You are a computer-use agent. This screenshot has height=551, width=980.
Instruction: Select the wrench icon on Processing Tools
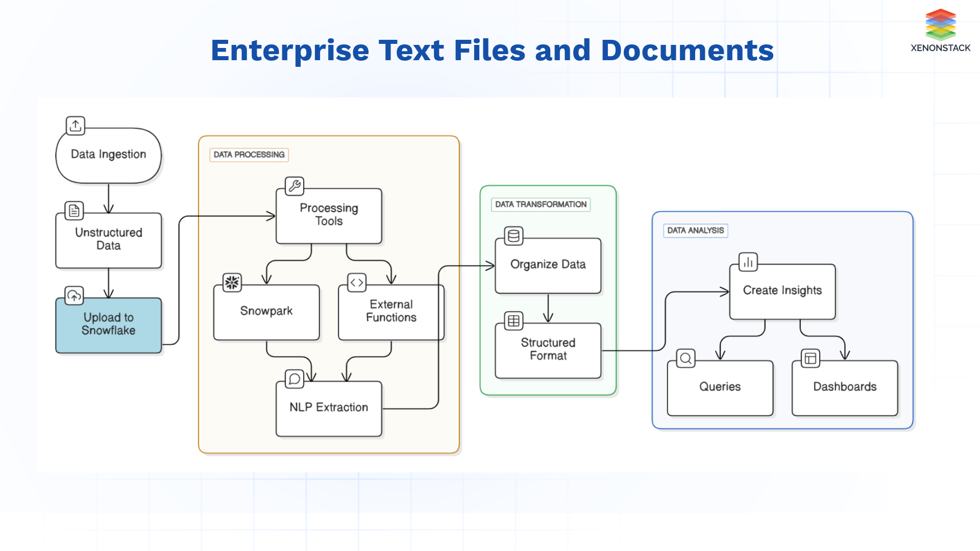point(295,185)
